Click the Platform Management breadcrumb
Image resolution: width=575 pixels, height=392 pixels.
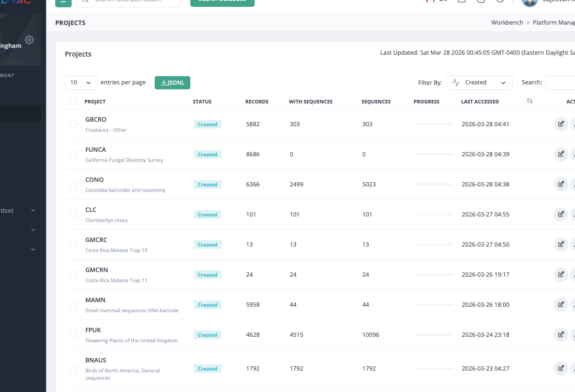pyautogui.click(x=554, y=22)
